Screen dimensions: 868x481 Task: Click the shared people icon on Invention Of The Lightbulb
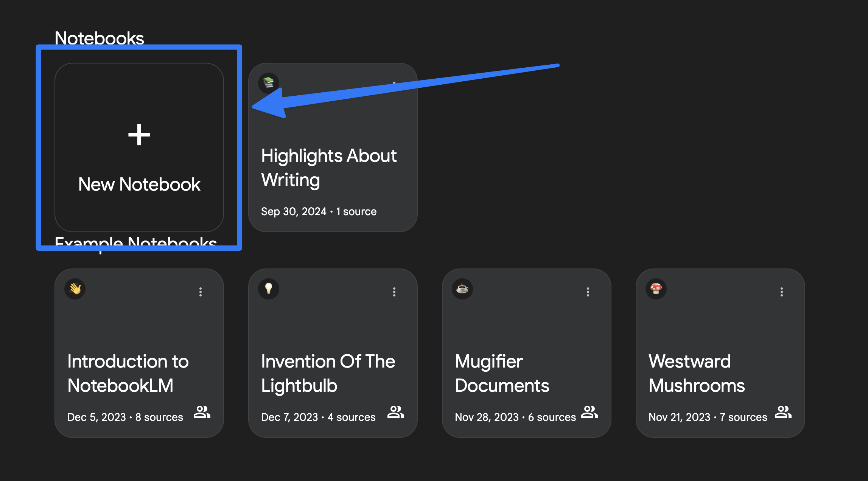[396, 412]
